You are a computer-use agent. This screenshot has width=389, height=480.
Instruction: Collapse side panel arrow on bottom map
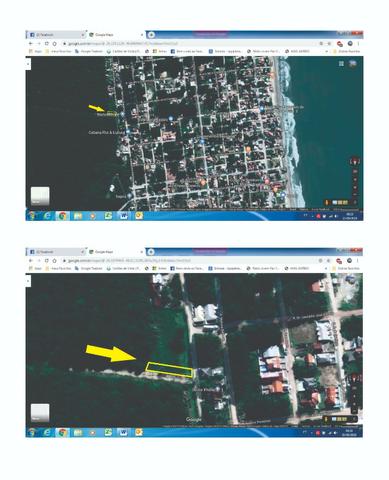coord(28,281)
